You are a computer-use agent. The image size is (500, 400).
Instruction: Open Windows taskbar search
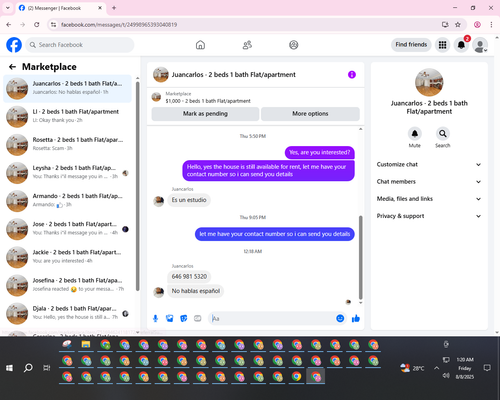coord(28,368)
